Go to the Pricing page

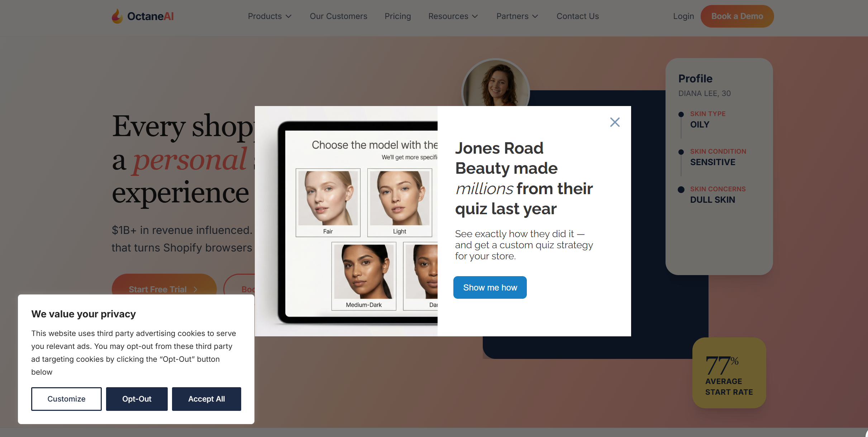tap(398, 16)
